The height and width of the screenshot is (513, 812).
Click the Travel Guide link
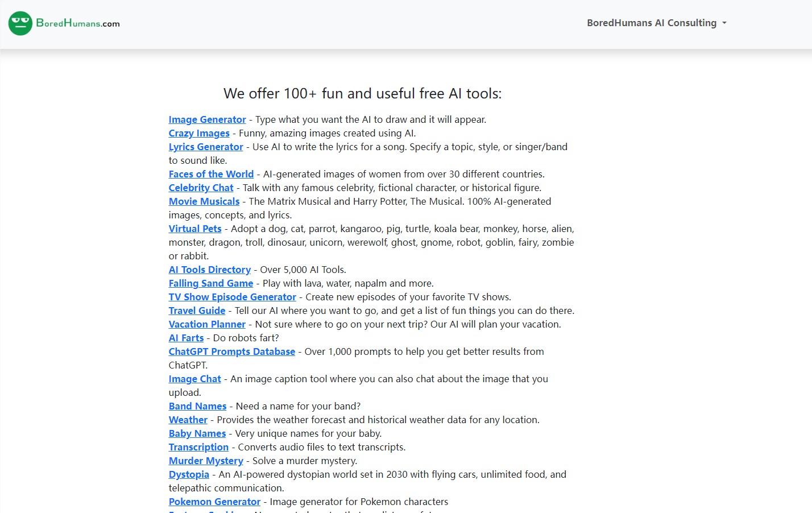pos(197,311)
